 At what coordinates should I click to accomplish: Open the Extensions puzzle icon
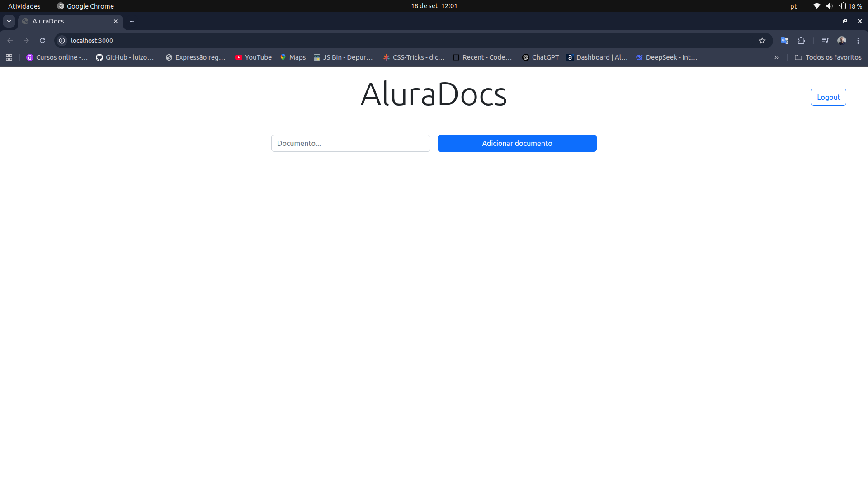point(802,41)
